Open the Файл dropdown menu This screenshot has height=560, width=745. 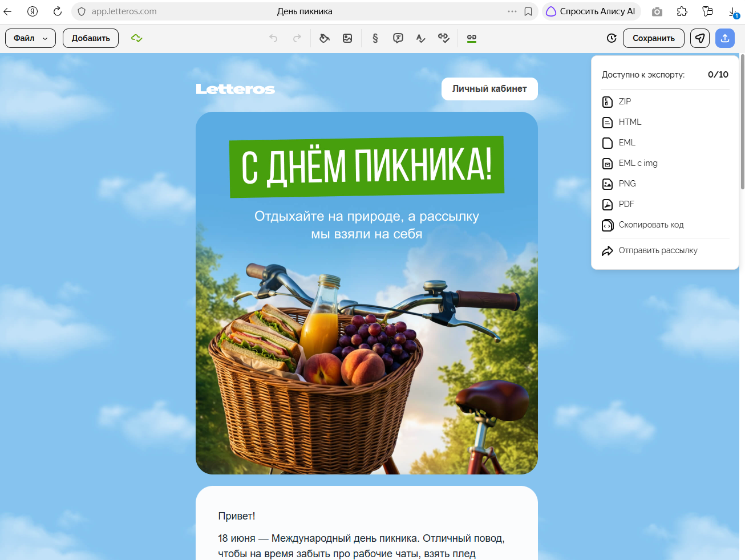(x=31, y=38)
